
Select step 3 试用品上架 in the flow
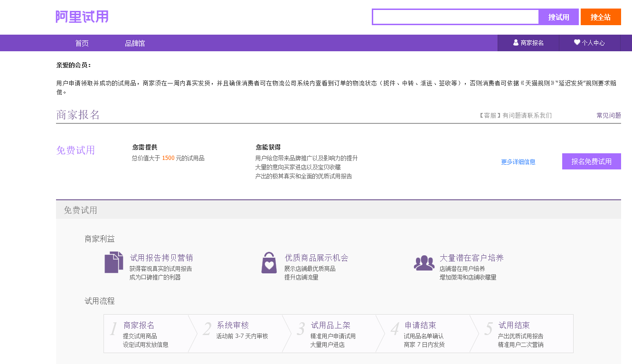click(334, 334)
